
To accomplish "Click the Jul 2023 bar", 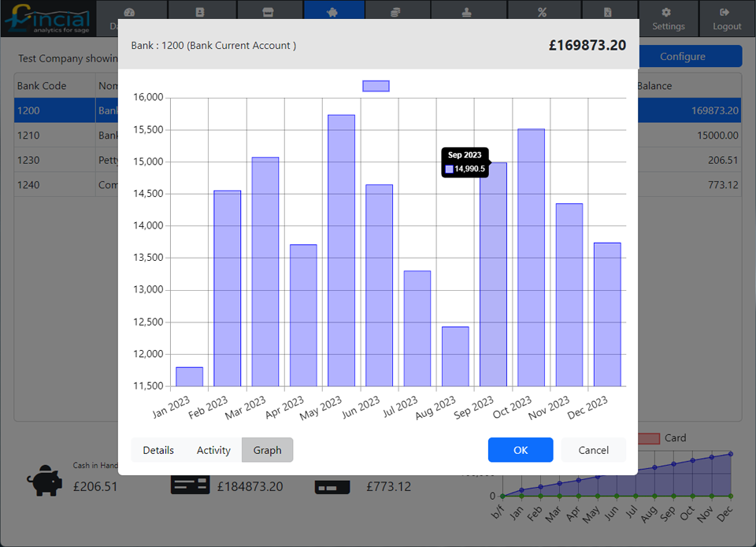I will tap(417, 329).
